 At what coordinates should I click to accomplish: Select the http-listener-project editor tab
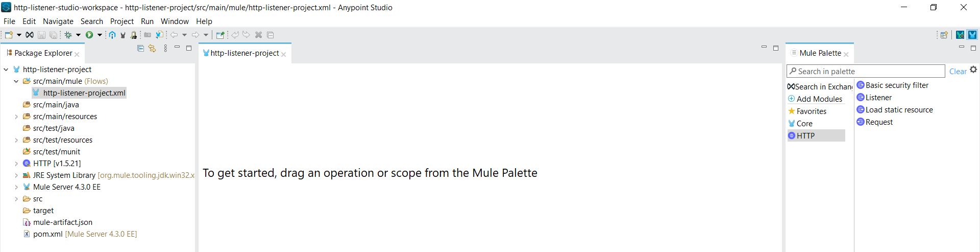coord(244,53)
